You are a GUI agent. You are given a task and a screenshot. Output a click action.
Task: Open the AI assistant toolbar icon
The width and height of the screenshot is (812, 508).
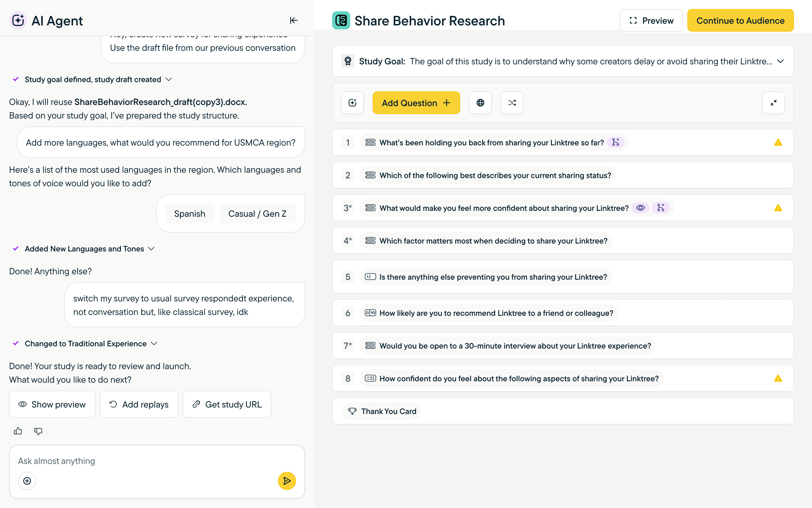click(352, 103)
